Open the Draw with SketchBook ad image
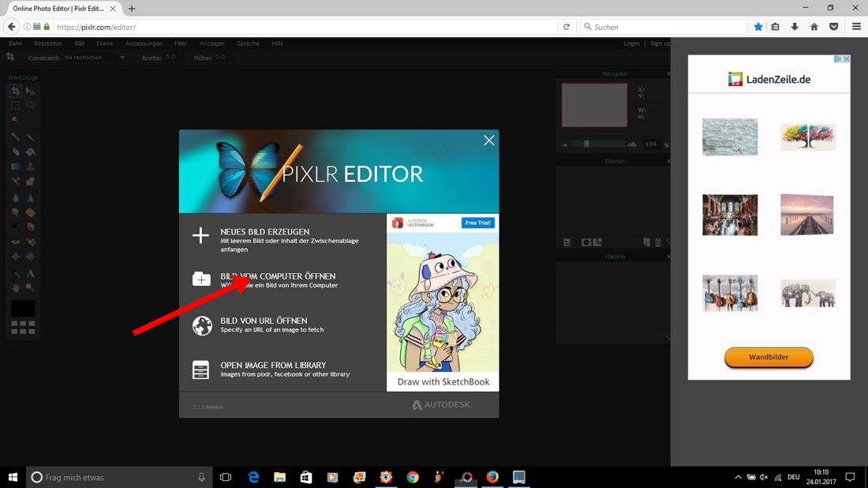The width and height of the screenshot is (868, 488). 443,302
